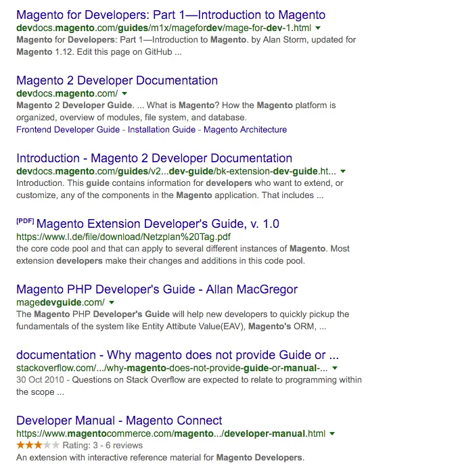Image resolution: width=460 pixels, height=476 pixels.
Task: Expand dropdown arrow next to mage-for-dev-1.html URL
Action: point(318,28)
